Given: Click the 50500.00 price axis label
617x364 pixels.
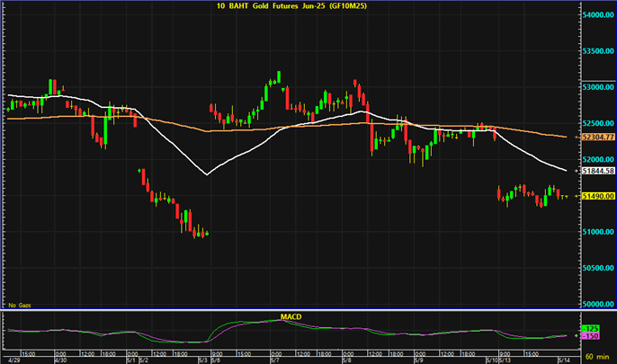Looking at the screenshot, I should (595, 268).
